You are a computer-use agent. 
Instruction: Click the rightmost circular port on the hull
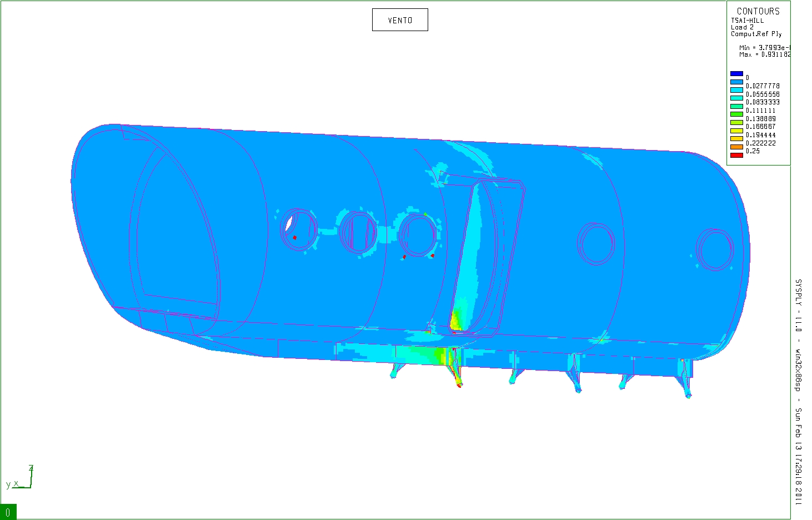click(x=715, y=249)
